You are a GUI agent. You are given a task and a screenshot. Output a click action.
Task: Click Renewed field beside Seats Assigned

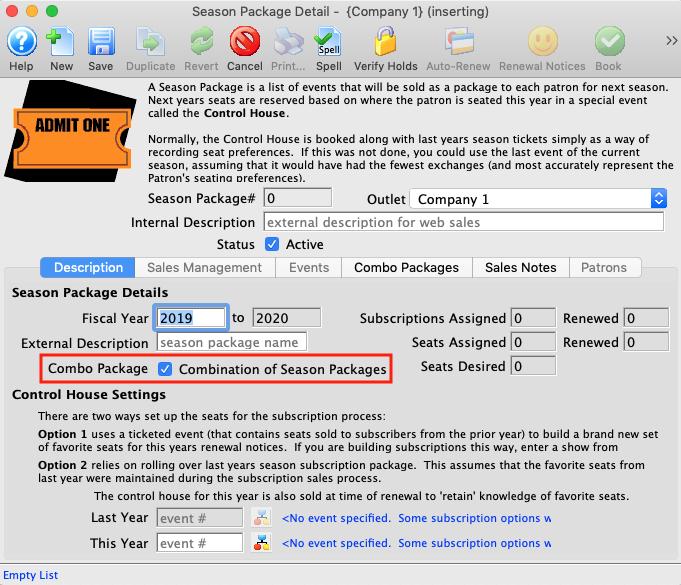click(646, 342)
